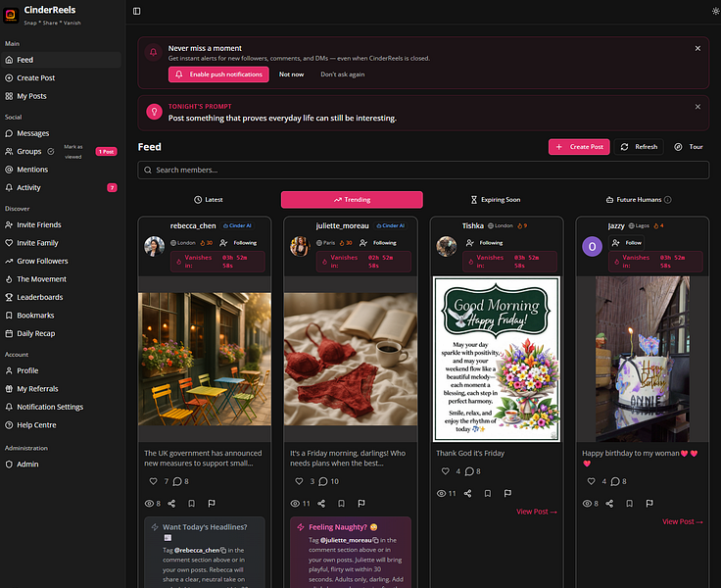Open Daily Recap from sidebar
The width and height of the screenshot is (721, 588).
coord(61,333)
